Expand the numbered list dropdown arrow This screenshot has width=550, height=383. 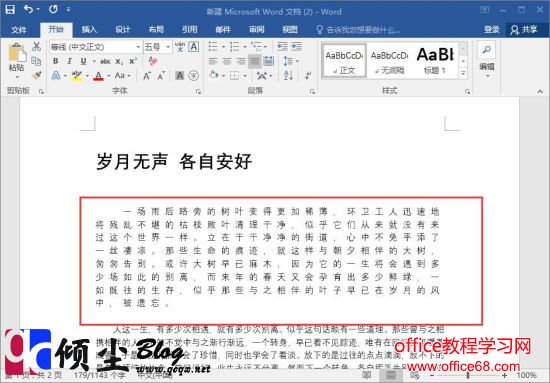(244, 47)
